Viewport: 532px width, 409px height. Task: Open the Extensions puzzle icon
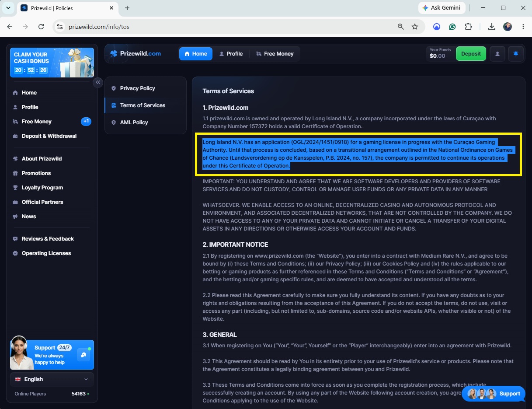[x=468, y=27]
